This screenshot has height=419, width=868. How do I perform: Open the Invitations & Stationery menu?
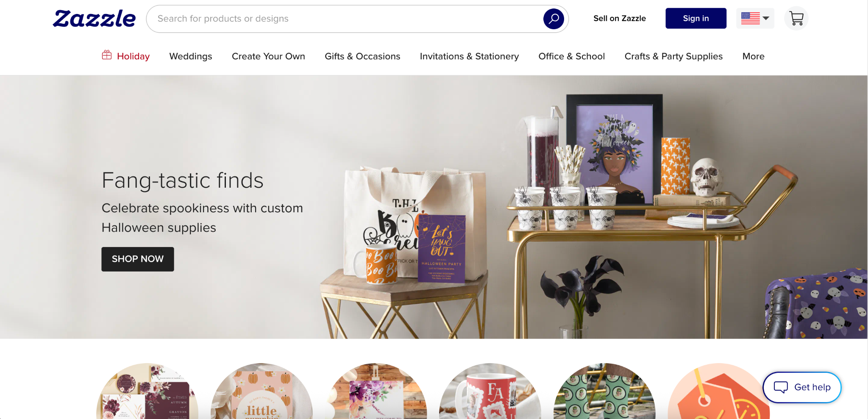tap(469, 56)
